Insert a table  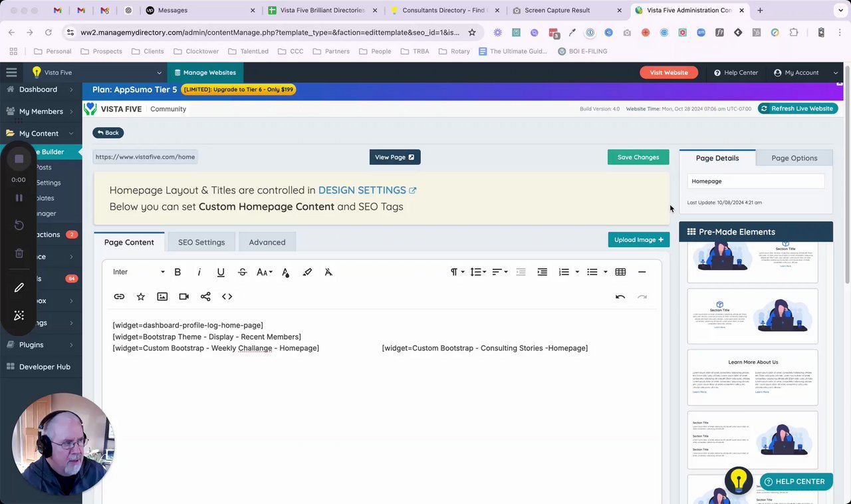[x=620, y=272]
